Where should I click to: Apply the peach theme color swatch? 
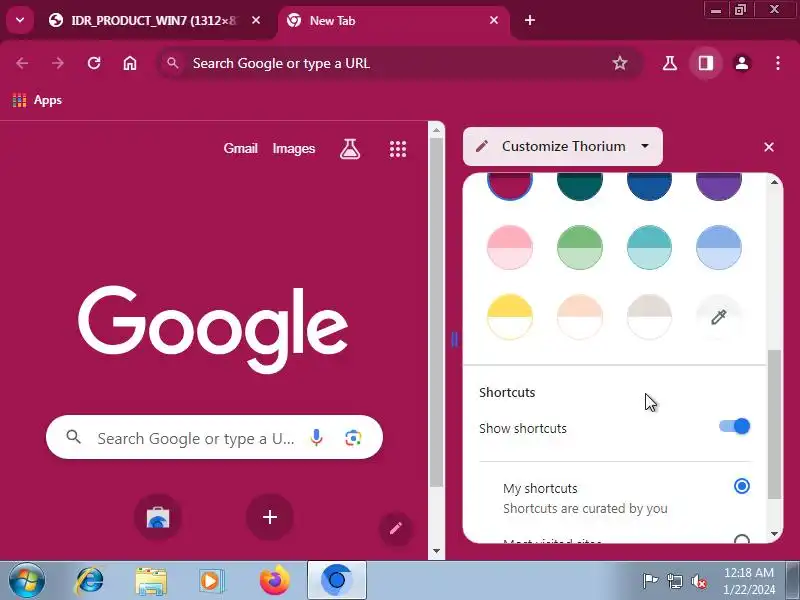click(x=580, y=317)
